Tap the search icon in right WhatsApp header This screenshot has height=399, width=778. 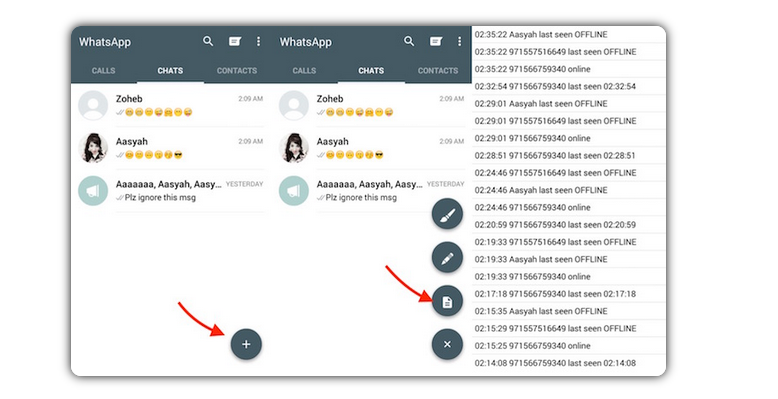click(x=409, y=41)
